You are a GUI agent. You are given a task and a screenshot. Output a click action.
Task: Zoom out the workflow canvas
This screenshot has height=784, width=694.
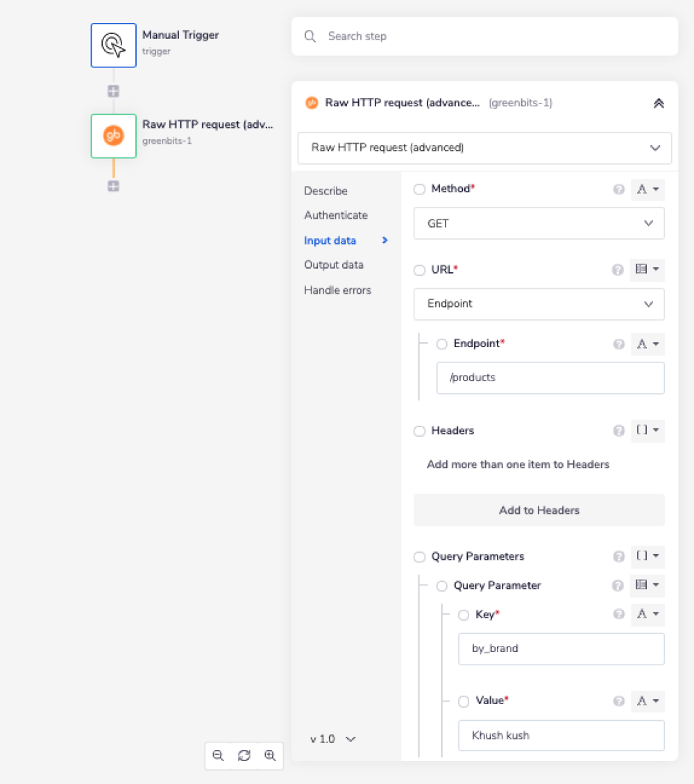218,756
